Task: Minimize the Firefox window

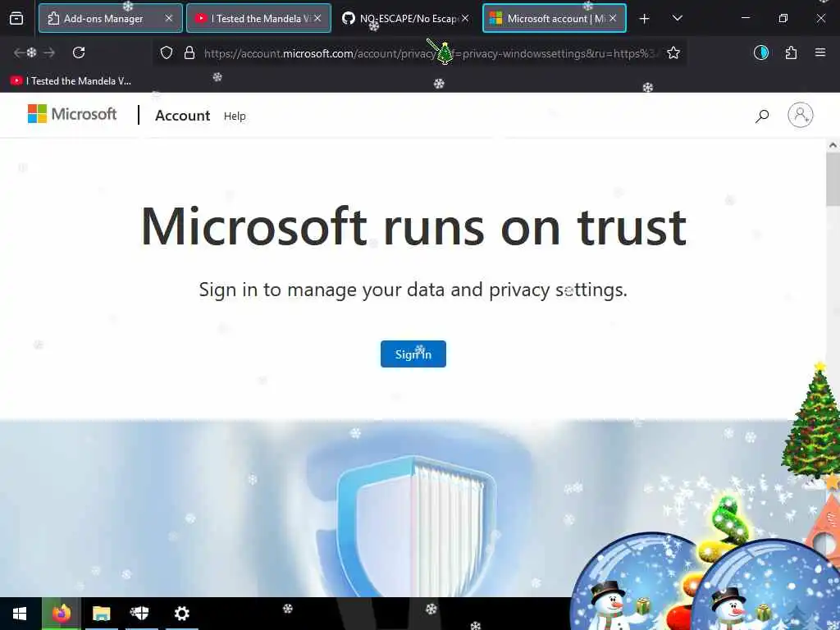Action: coord(745,18)
